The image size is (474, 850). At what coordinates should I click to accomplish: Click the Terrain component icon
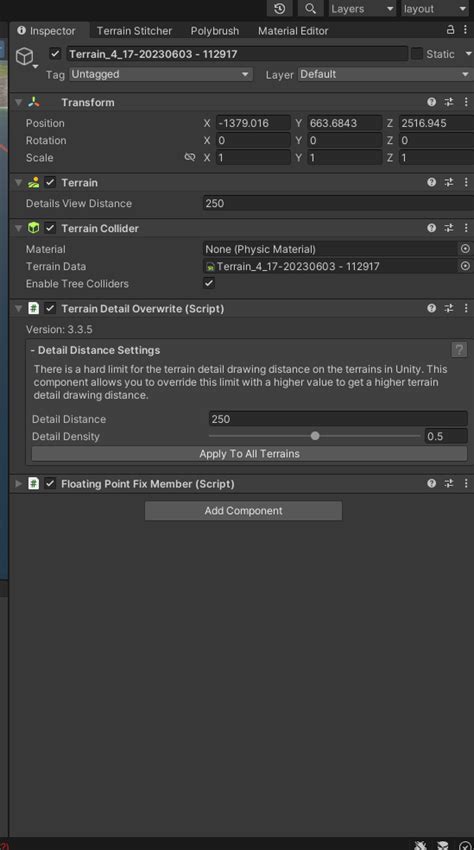pyautogui.click(x=34, y=183)
